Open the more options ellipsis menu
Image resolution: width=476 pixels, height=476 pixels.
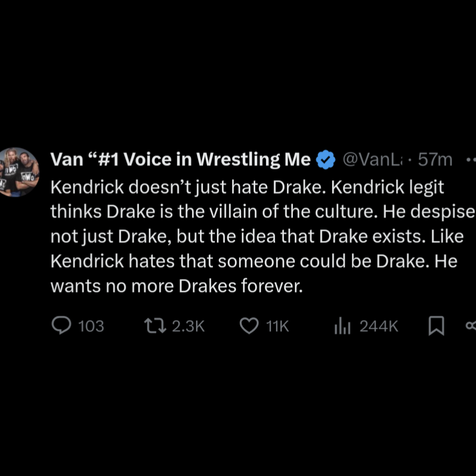[470, 160]
